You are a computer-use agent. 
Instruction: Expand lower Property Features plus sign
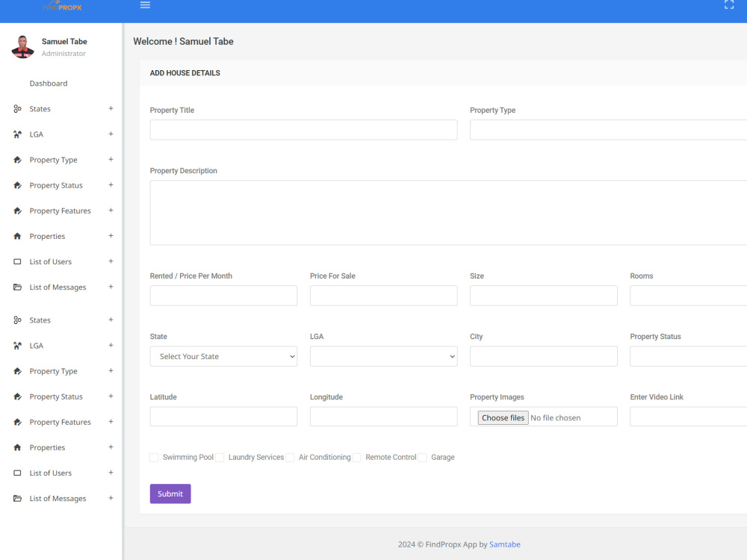(x=111, y=421)
